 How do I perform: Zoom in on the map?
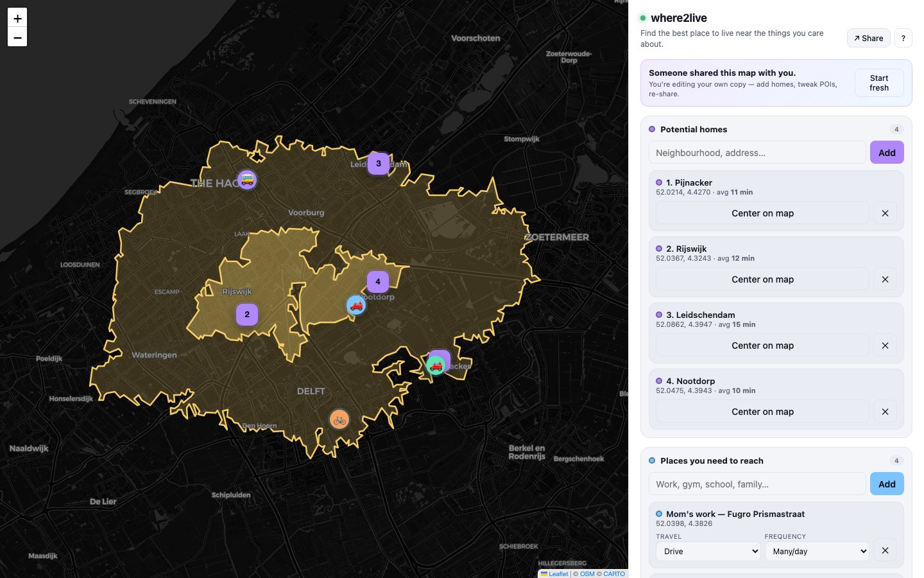[17, 18]
